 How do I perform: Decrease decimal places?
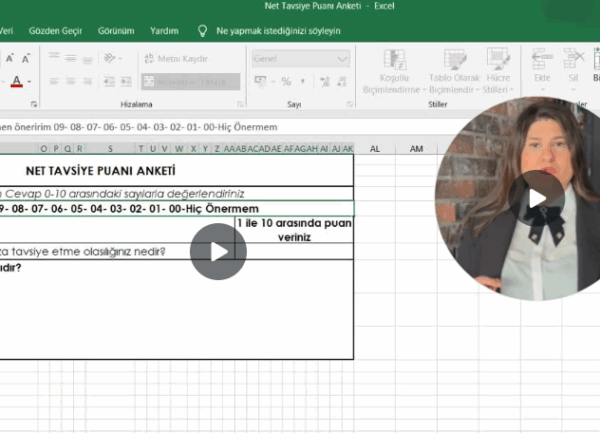(x=342, y=81)
